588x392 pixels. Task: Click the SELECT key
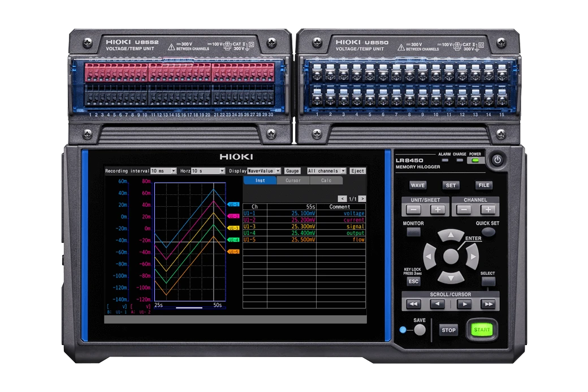488,281
